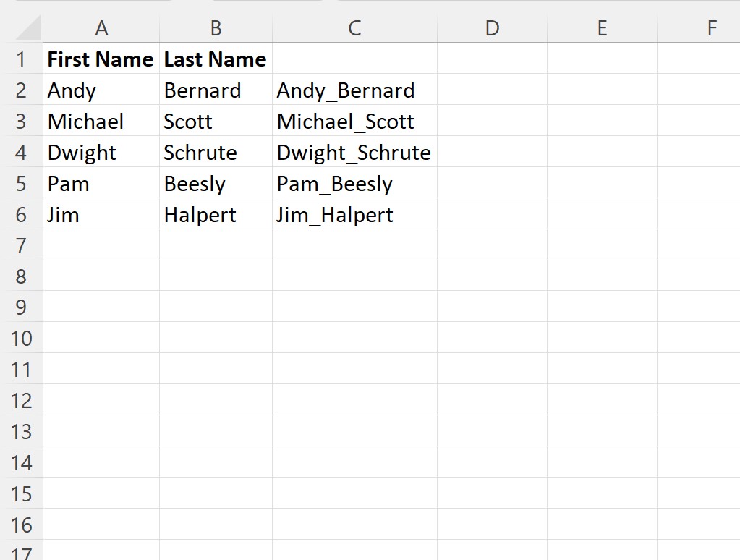Select row 8 header
The image size is (740, 560).
pyautogui.click(x=21, y=276)
